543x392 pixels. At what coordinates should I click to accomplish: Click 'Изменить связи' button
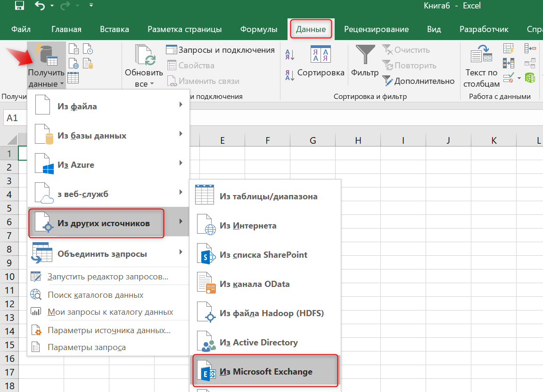[203, 81]
